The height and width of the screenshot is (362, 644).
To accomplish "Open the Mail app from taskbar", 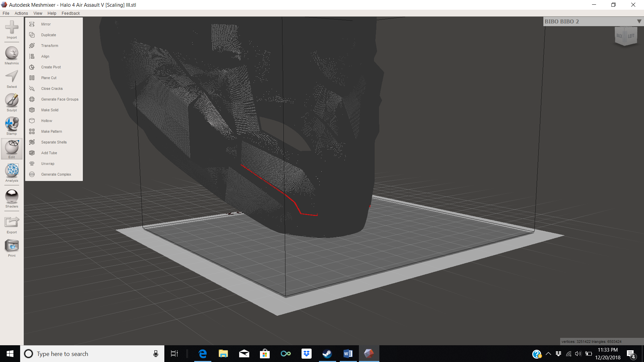I will click(x=244, y=354).
